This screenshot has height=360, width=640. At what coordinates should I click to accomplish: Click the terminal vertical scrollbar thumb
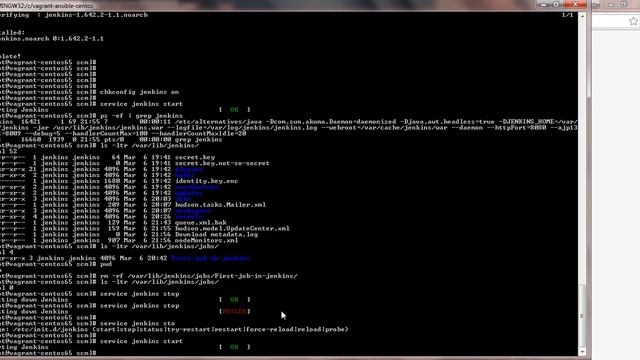[582, 315]
